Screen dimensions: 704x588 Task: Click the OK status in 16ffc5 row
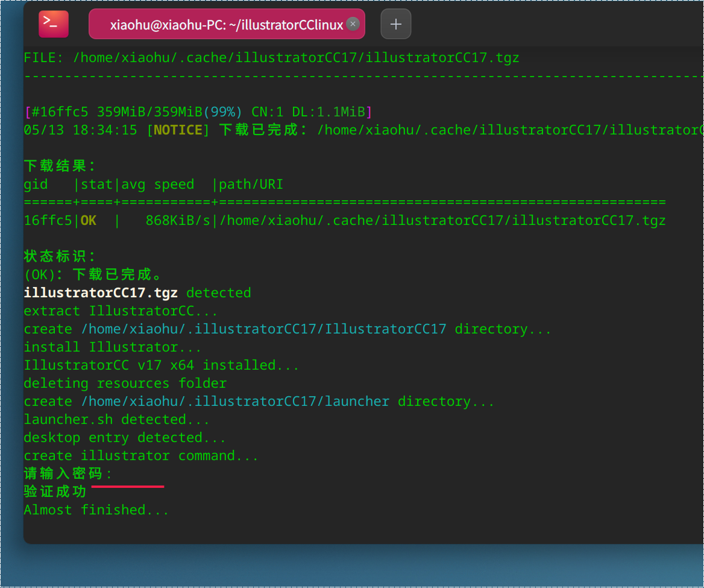click(x=89, y=221)
